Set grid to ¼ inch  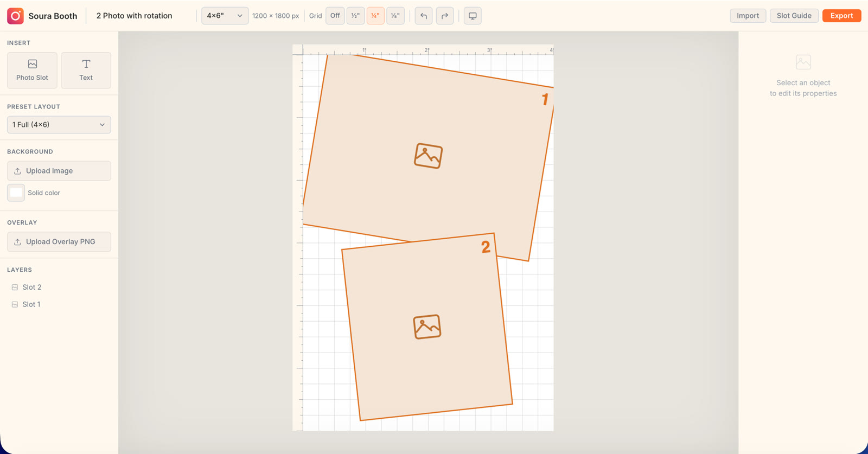tap(375, 16)
